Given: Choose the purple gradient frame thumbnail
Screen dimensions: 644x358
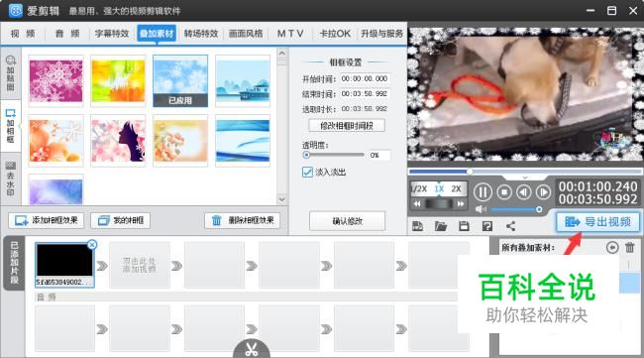Looking at the screenshot, I should click(55, 190).
